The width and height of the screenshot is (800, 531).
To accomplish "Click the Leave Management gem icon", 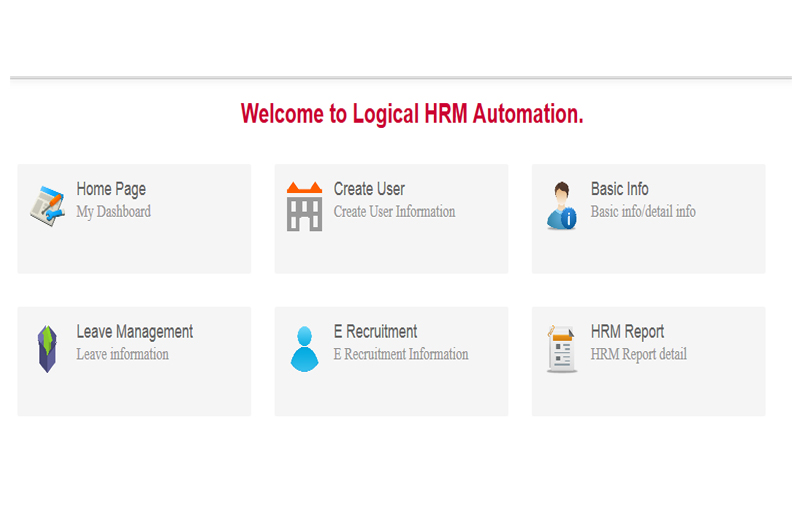I will point(47,349).
